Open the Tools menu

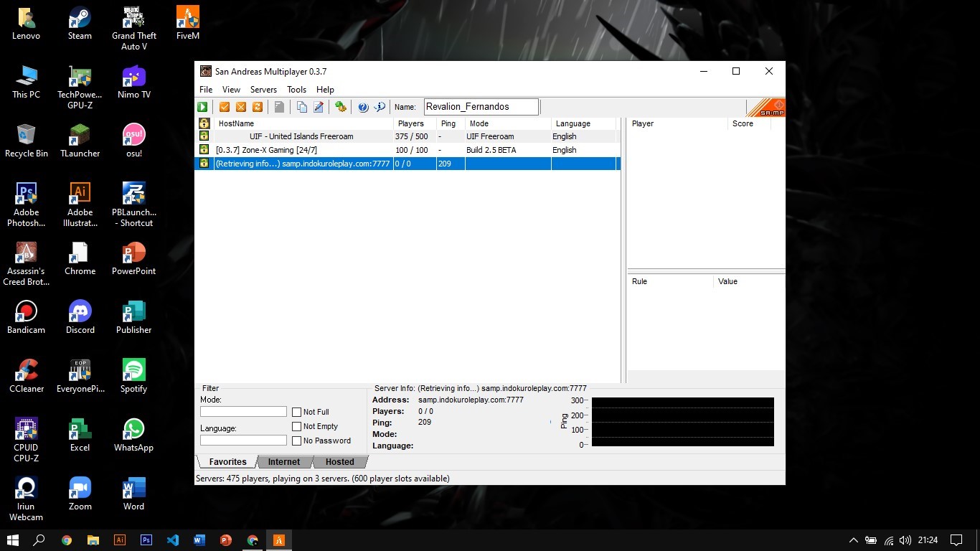pos(296,90)
